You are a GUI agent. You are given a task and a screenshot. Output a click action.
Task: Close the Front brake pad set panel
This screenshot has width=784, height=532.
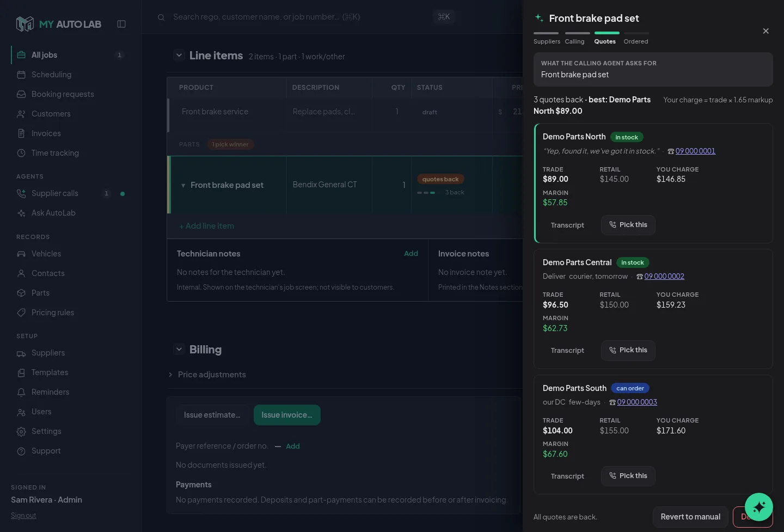coord(765,31)
